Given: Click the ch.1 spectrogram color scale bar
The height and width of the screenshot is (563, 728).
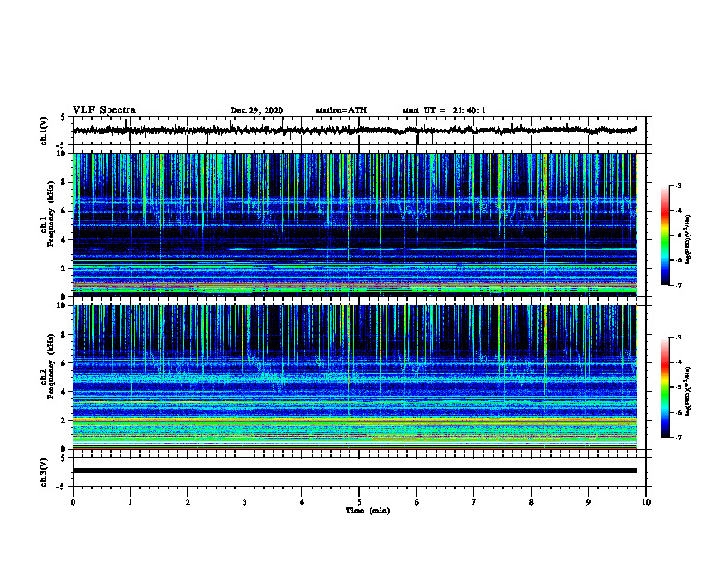Looking at the screenshot, I should [x=665, y=236].
